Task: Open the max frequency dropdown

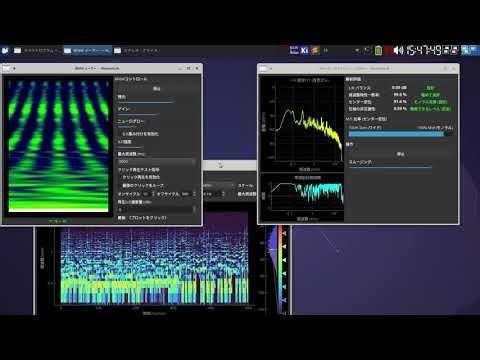Action: coord(156,161)
